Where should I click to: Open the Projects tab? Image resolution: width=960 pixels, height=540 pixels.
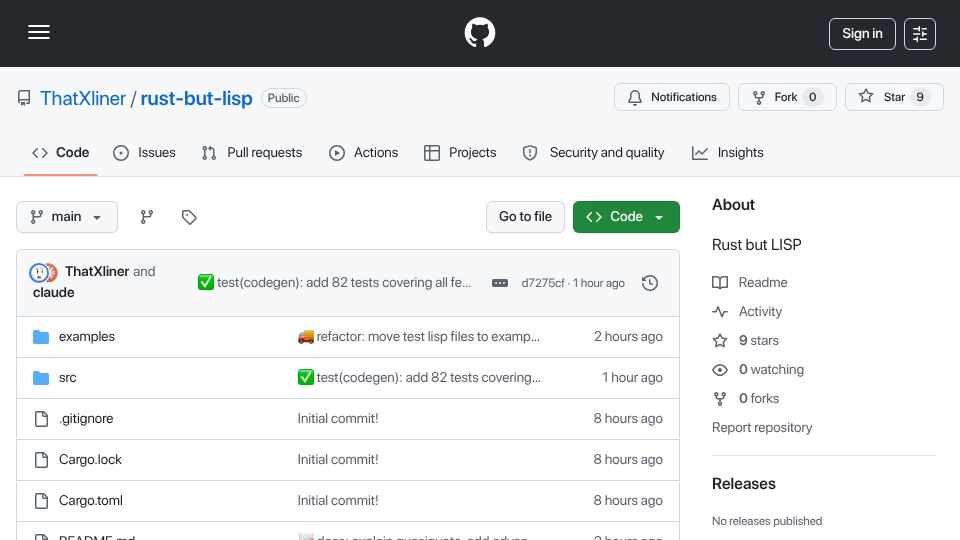point(460,152)
